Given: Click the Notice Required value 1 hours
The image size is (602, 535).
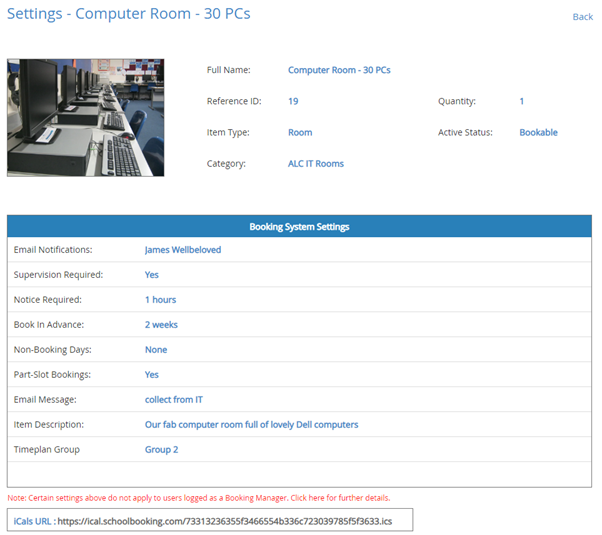Looking at the screenshot, I should [160, 300].
